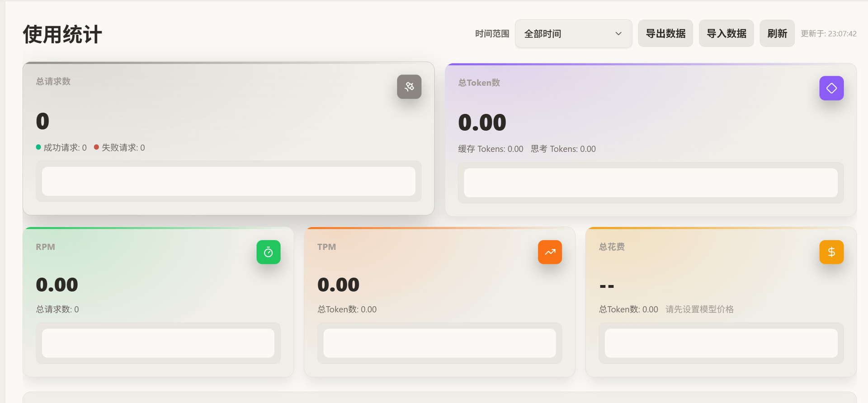The height and width of the screenshot is (403, 868).
Task: Open the 全部时间 time range dropdown
Action: (573, 33)
